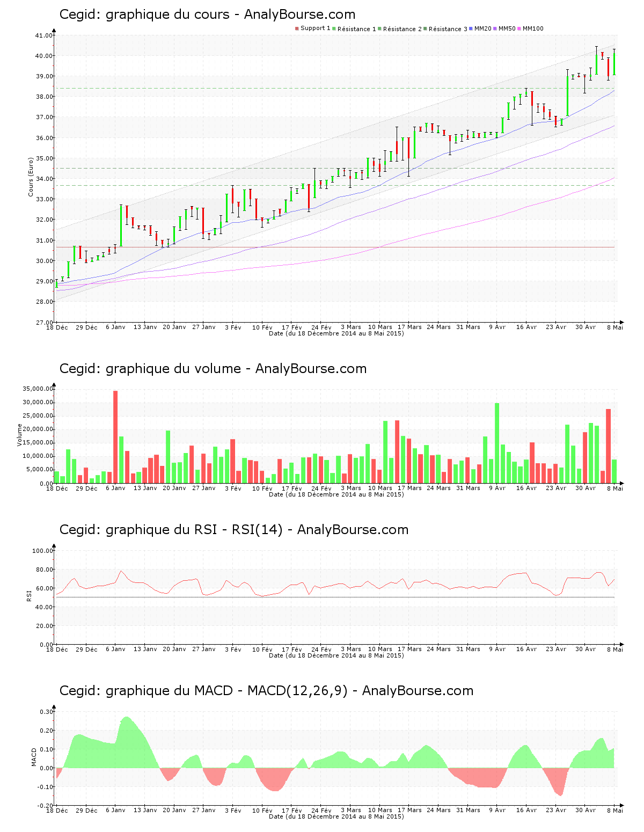The image size is (644, 832).
Task: Click the '0.30' MACD axis value
Action: click(x=47, y=712)
